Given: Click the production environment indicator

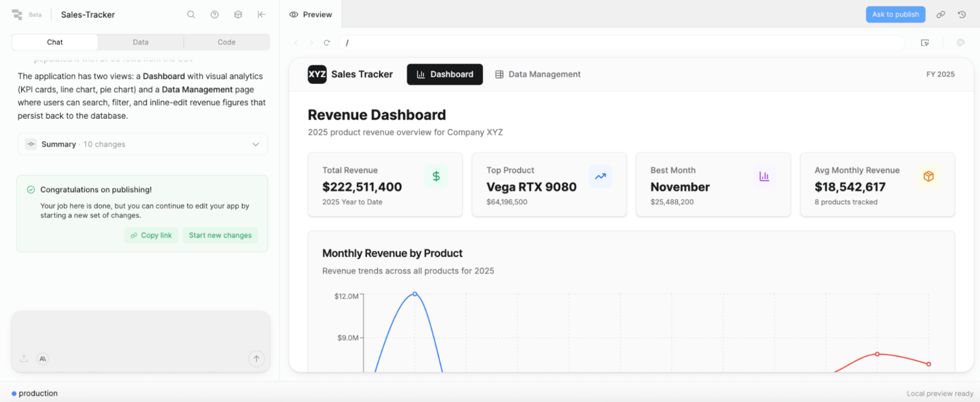Looking at the screenshot, I should (x=34, y=393).
